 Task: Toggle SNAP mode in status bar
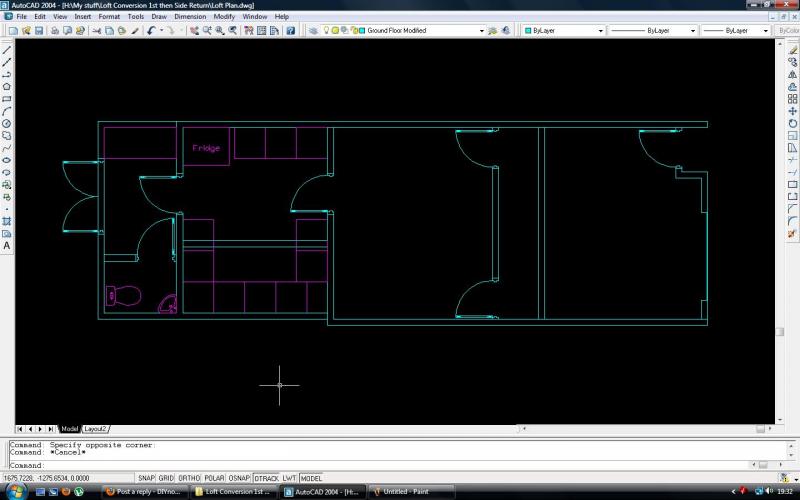click(146, 478)
